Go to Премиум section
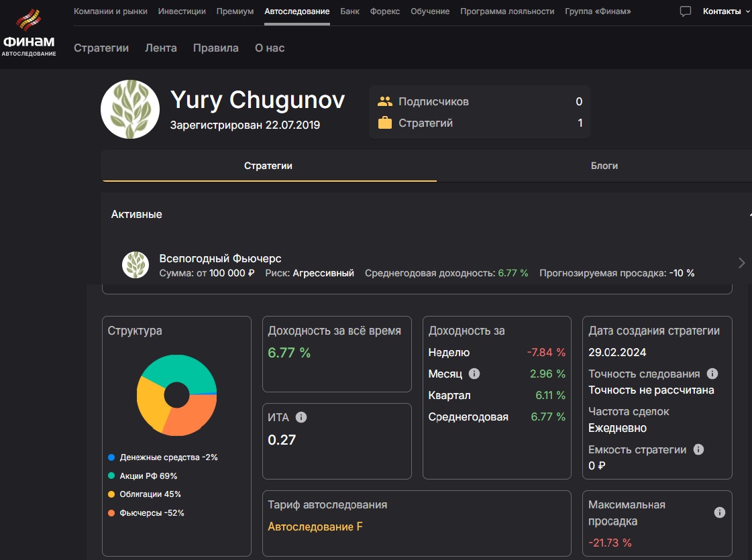This screenshot has width=752, height=560. (235, 11)
